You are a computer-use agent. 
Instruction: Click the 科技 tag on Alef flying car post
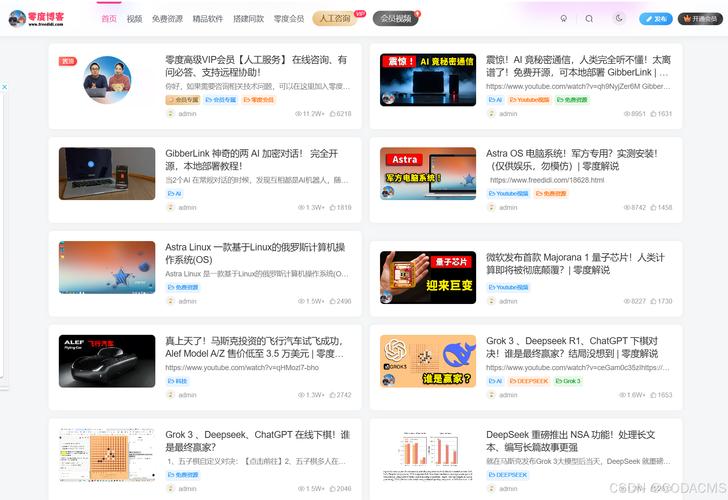pos(177,381)
